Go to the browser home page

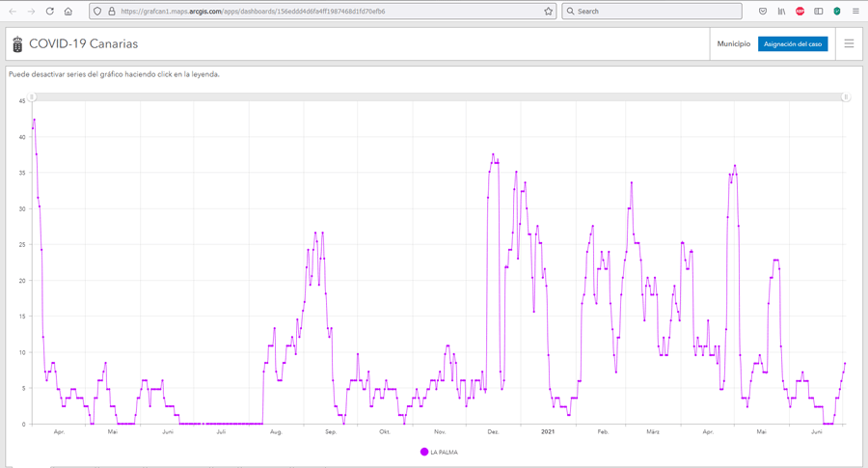(x=68, y=12)
